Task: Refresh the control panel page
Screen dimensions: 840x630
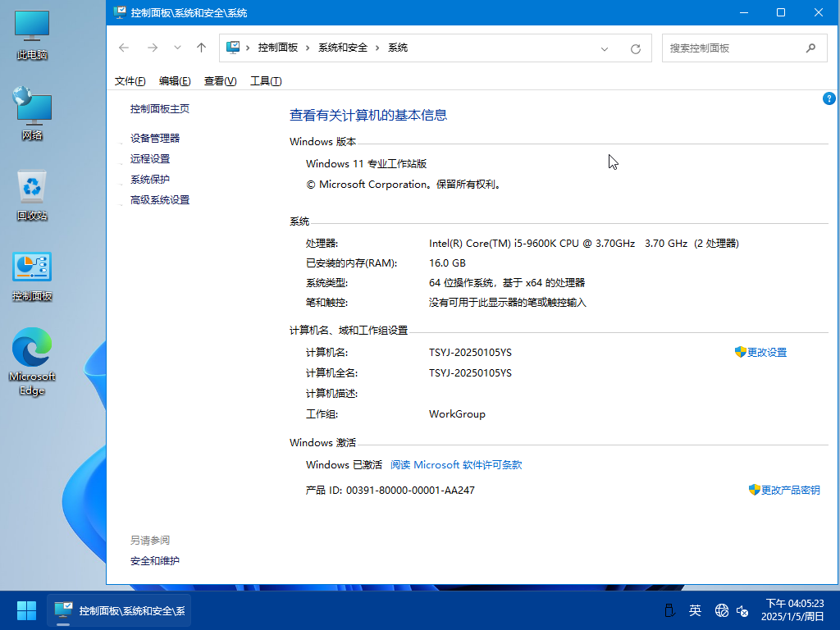Action: (x=636, y=48)
